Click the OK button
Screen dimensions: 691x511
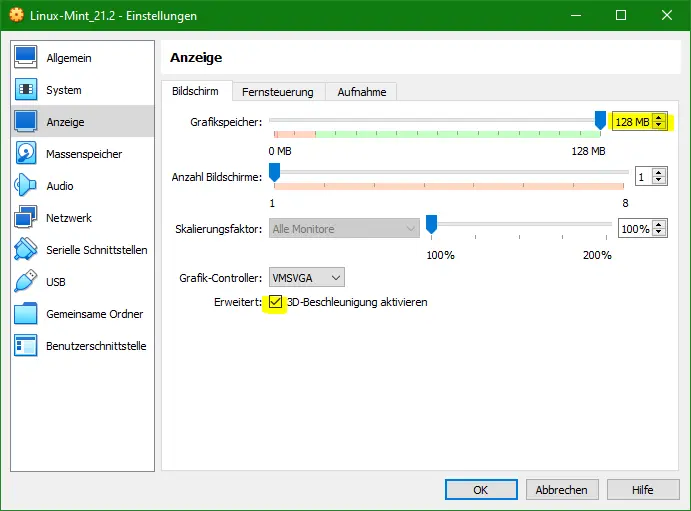pyautogui.click(x=481, y=490)
